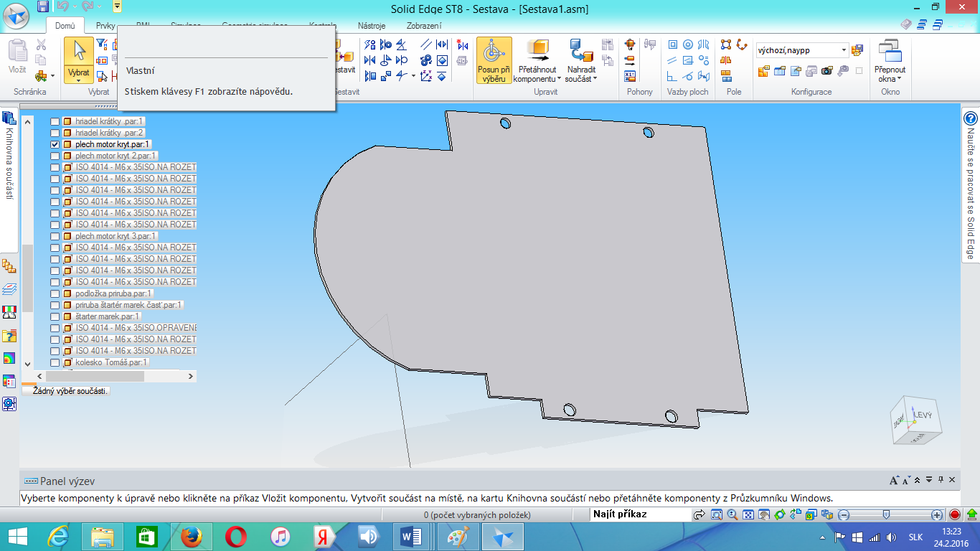
Task: Toggle checkbox for podložka priruba.par:1
Action: (x=55, y=293)
